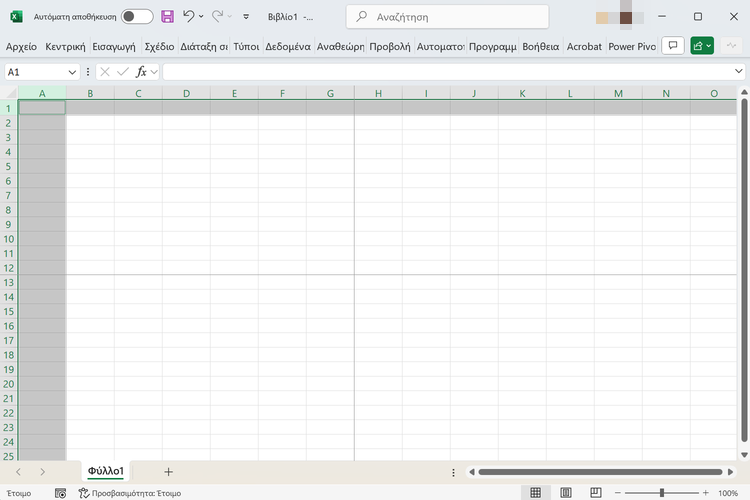
Task: Expand the formula bar chevron
Action: pos(739,71)
